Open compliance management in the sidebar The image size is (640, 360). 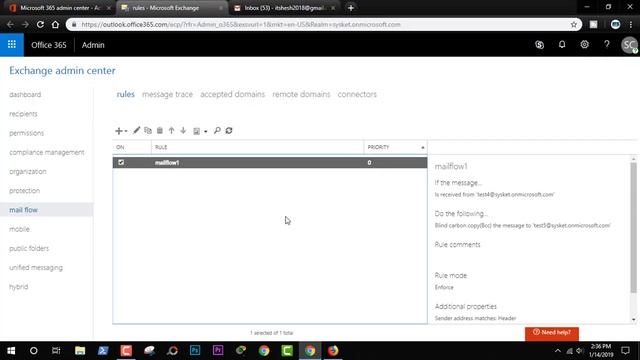click(47, 152)
